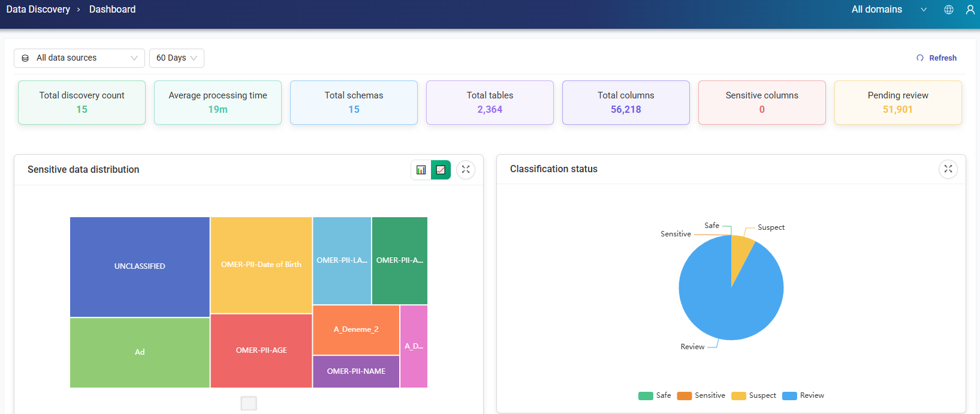Toggle the Safe legend item
This screenshot has width=980, height=414.
[655, 395]
